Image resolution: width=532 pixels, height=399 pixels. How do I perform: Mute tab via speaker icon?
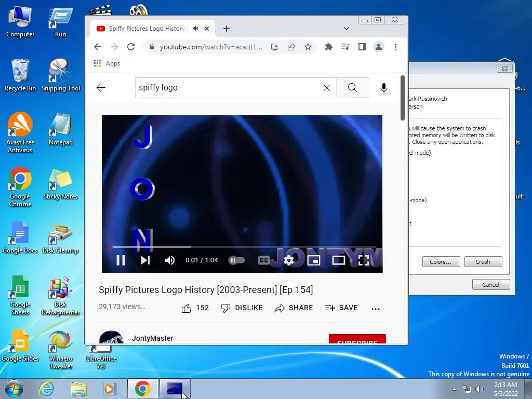(x=195, y=29)
